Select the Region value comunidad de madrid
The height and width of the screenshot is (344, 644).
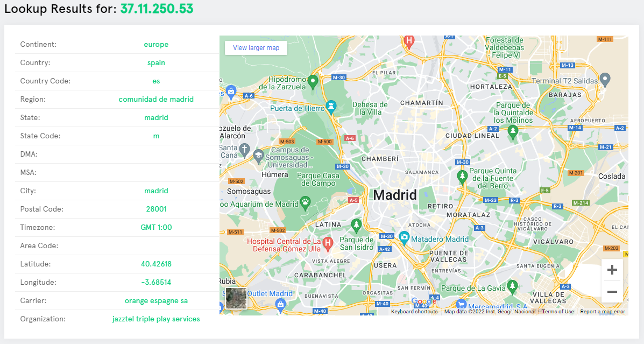156,100
